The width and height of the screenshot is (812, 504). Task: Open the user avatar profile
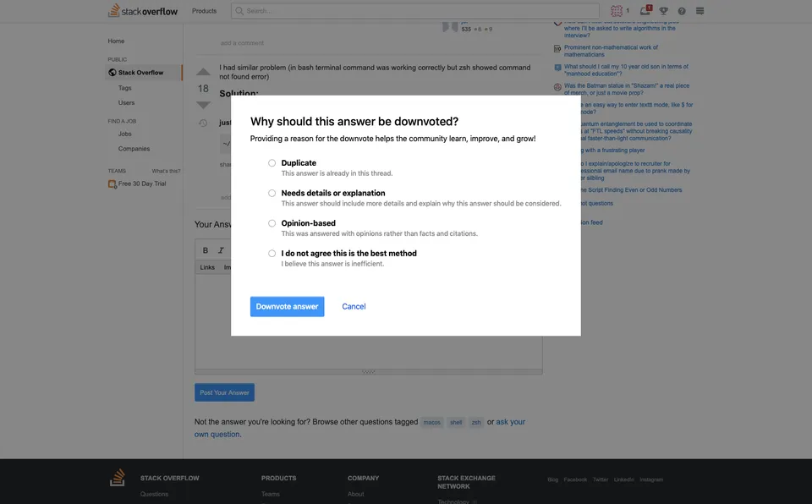(617, 11)
